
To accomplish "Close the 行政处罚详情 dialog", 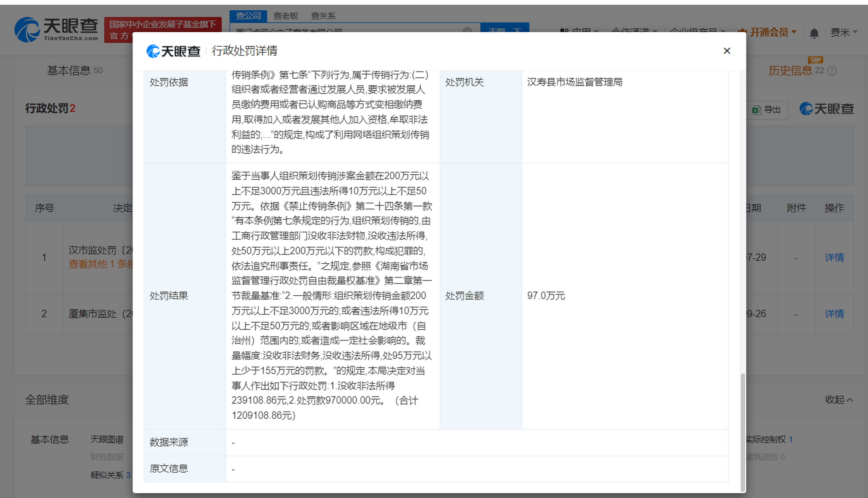I will pos(727,51).
